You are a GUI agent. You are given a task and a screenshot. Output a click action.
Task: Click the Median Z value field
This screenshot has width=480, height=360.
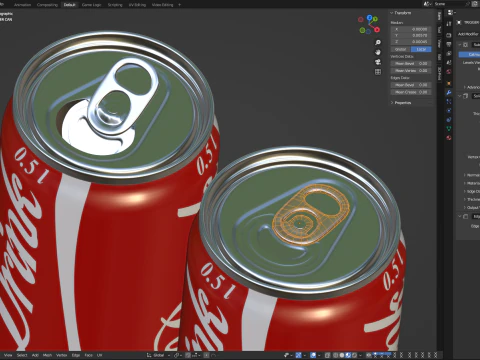[411, 42]
